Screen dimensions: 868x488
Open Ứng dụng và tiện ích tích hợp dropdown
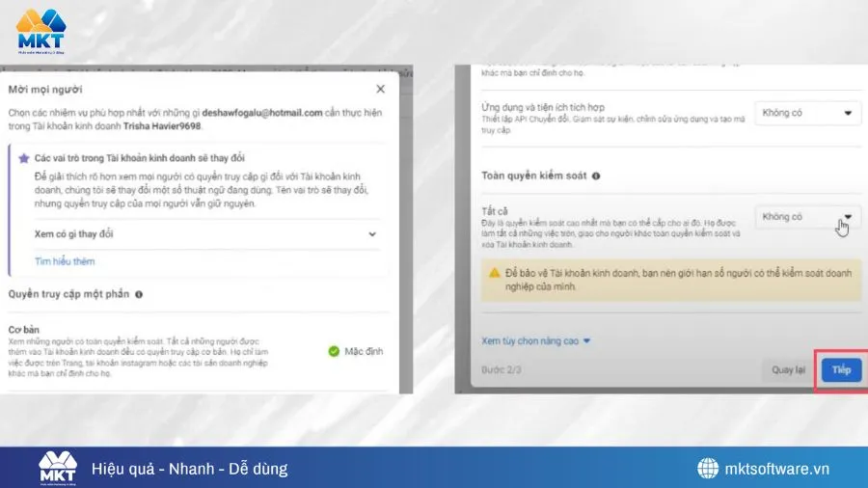point(807,113)
